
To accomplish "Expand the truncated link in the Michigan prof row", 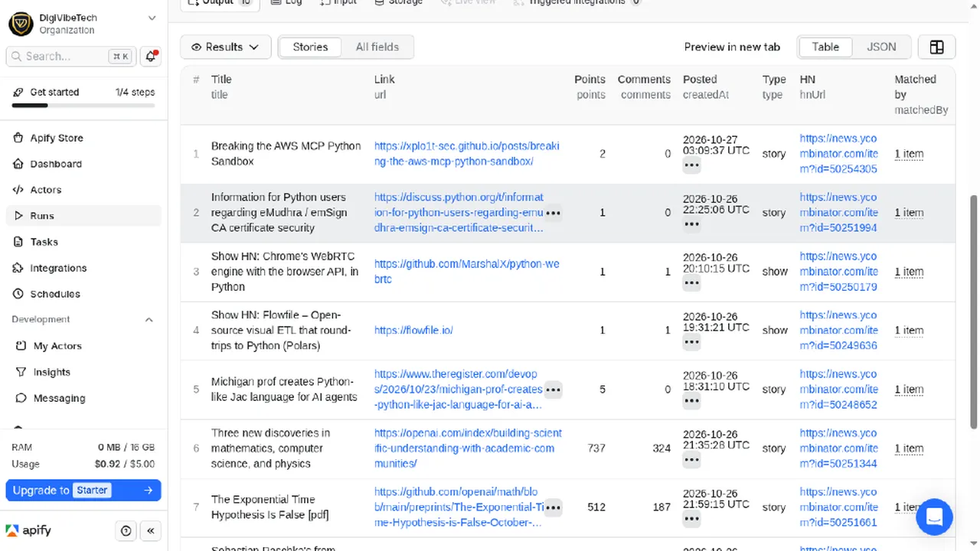I will (553, 390).
